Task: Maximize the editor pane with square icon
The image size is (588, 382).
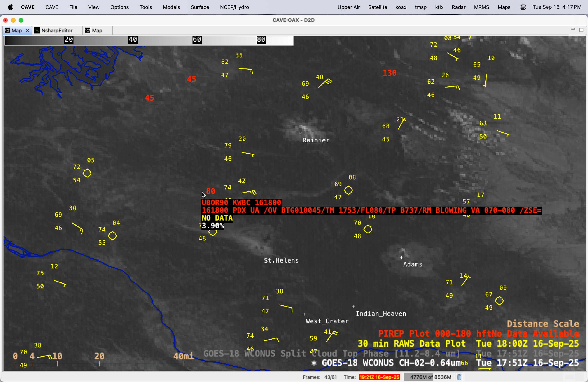Action: point(581,30)
